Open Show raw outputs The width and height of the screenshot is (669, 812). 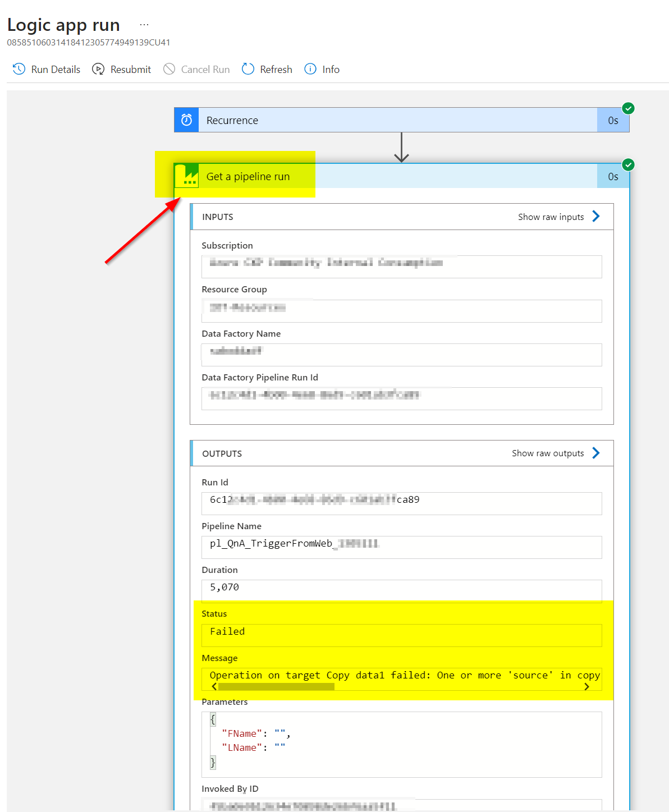click(x=548, y=453)
